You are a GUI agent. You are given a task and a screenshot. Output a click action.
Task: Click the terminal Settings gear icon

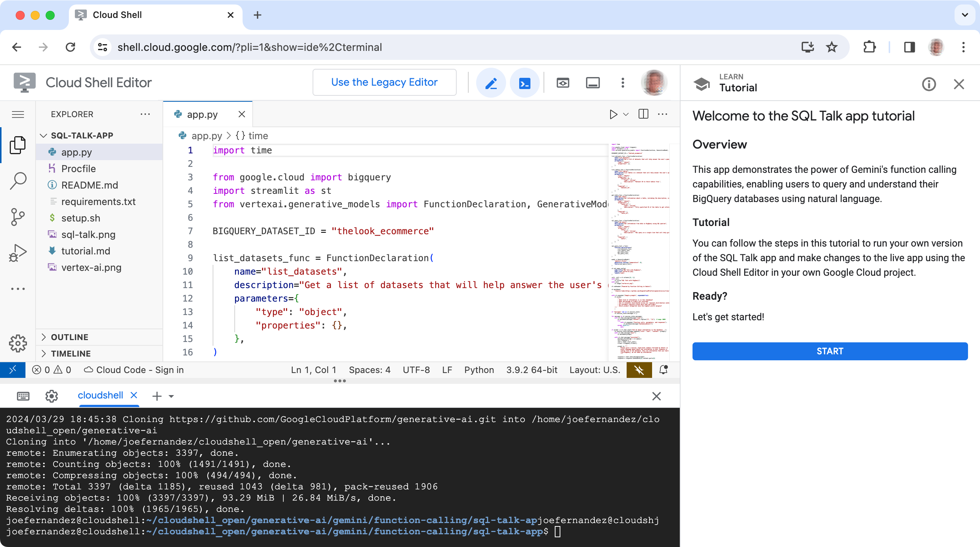(51, 395)
